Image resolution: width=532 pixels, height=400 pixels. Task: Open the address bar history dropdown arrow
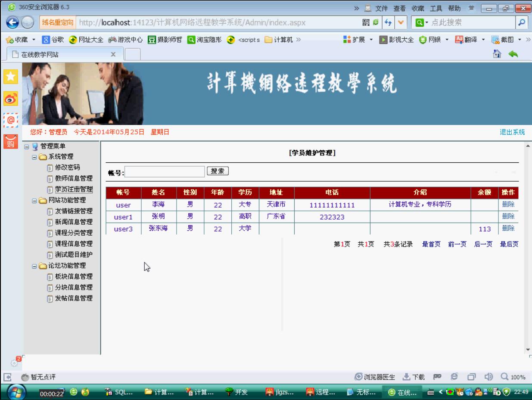pos(401,22)
